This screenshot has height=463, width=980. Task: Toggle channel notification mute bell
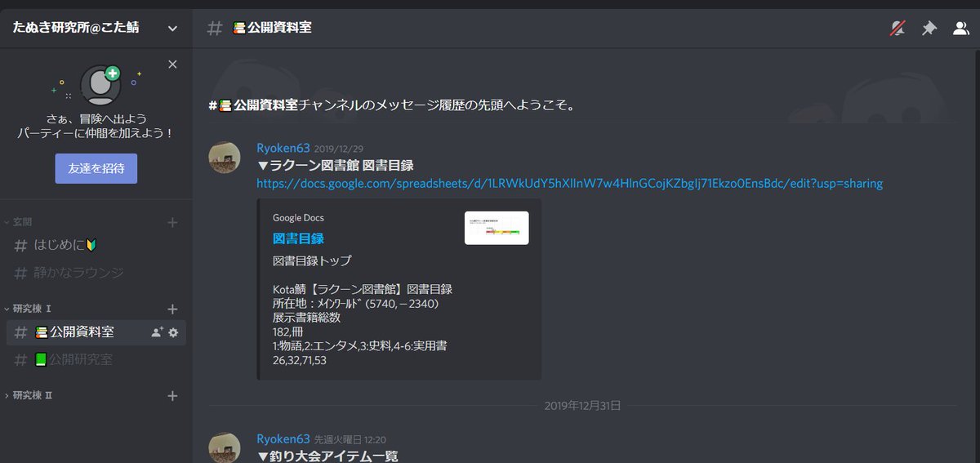[x=898, y=29]
